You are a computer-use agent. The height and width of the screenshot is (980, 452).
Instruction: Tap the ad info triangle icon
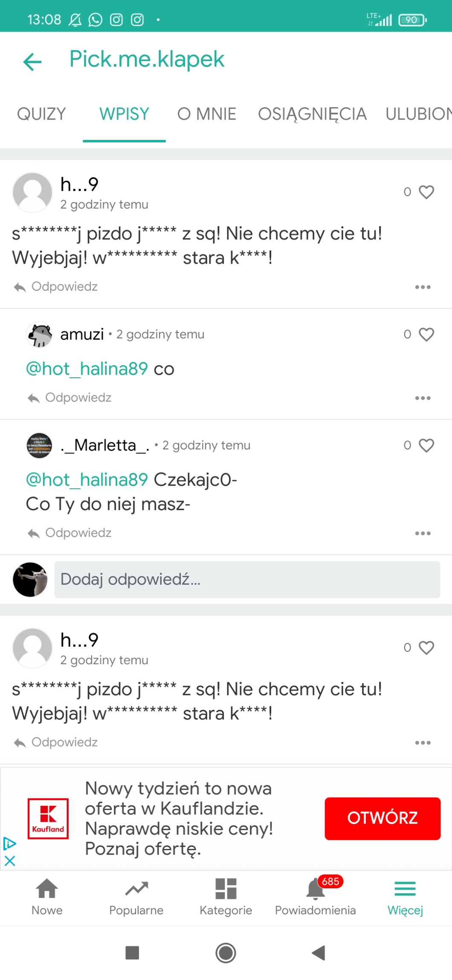(x=9, y=843)
